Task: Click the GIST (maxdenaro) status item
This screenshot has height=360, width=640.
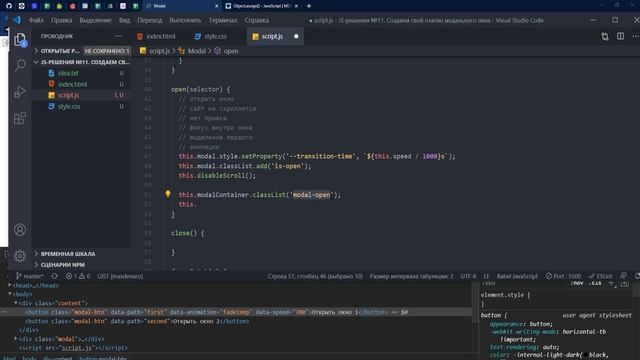Action: click(120, 276)
